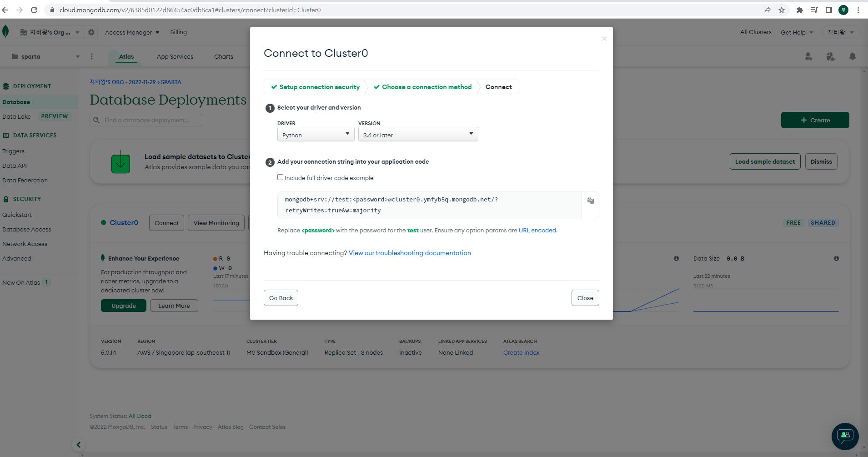This screenshot has width=868, height=457.
Task: Show info for Data Size metric
Action: (x=836, y=258)
